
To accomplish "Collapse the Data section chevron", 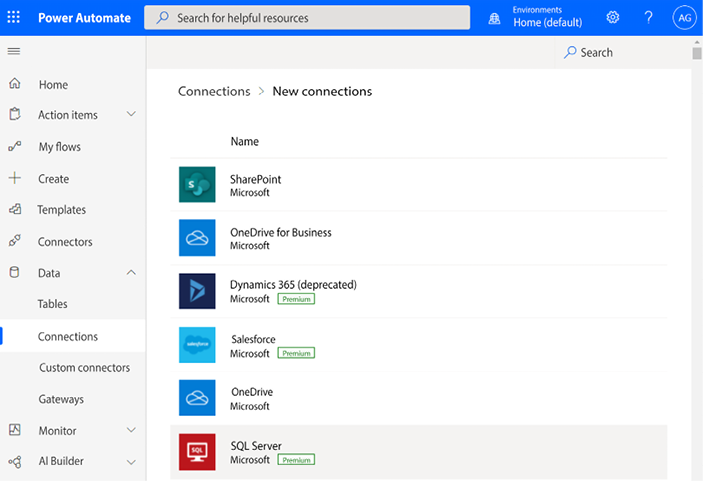I will coord(131,272).
